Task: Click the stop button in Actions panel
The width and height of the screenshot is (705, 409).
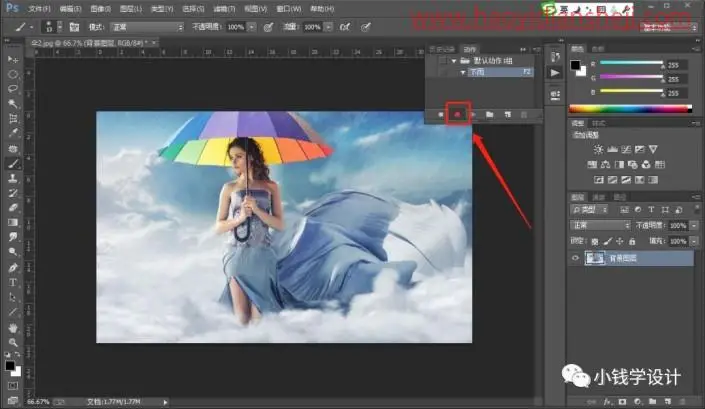Action: (x=441, y=115)
